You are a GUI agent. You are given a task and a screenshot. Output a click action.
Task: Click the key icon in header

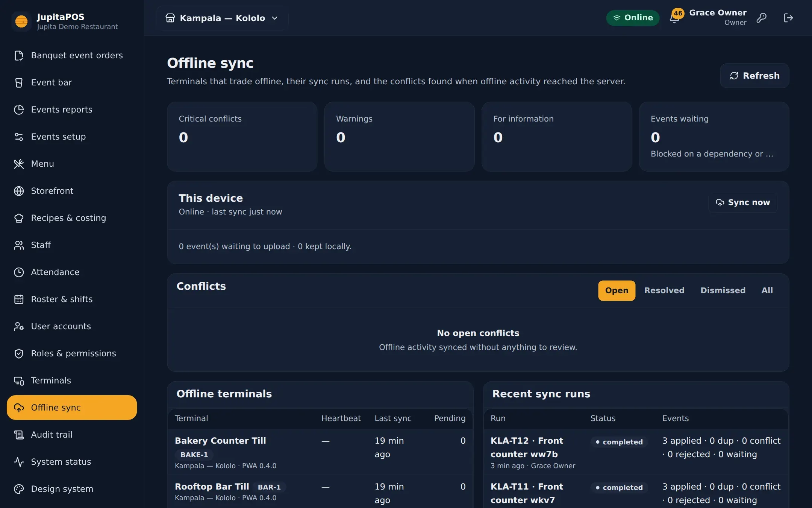762,18
